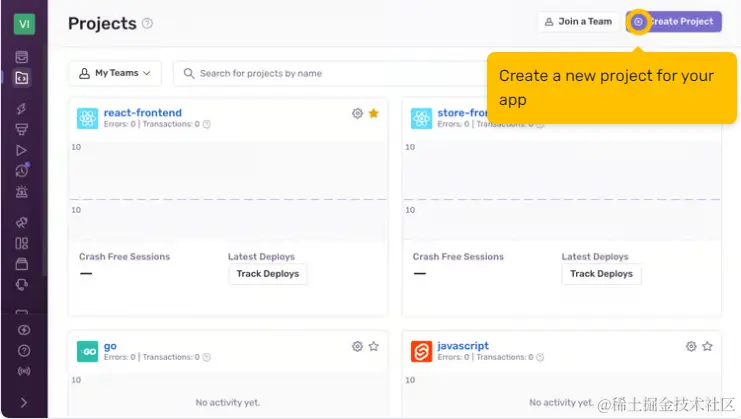This screenshot has width=741, height=419.
Task: Click the React logo of the store-fro project
Action: [x=421, y=118]
